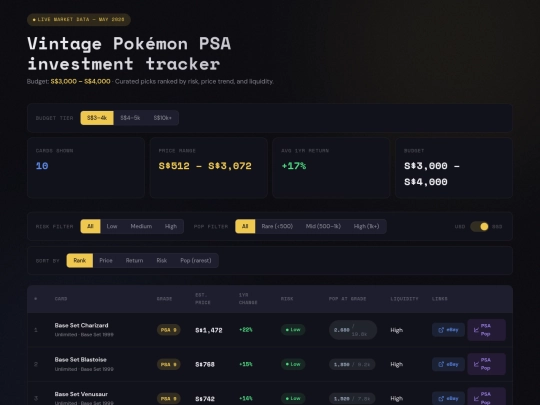540x405 pixels.
Task: Click the pop-at-grade pill for Blastoise
Action: tap(352, 364)
